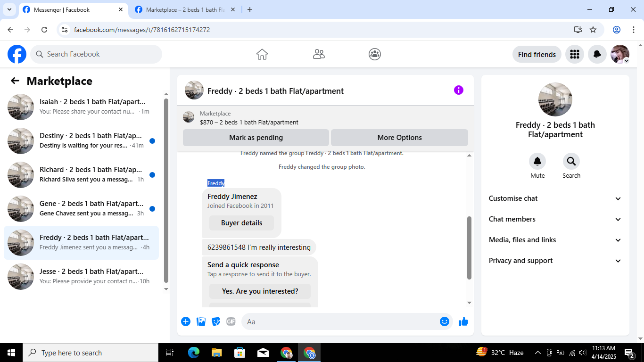This screenshot has height=362, width=644.
Task: Focus the Search Facebook field
Action: [x=96, y=54]
